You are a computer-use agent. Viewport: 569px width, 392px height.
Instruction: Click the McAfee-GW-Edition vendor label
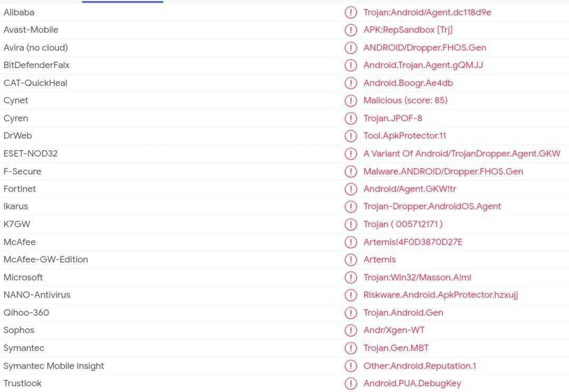46,260
